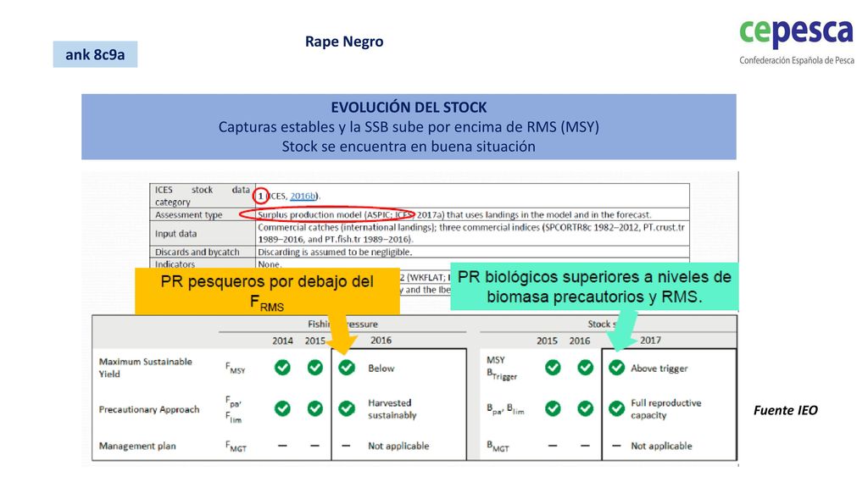Open the 2016b ICES reference link

click(303, 196)
